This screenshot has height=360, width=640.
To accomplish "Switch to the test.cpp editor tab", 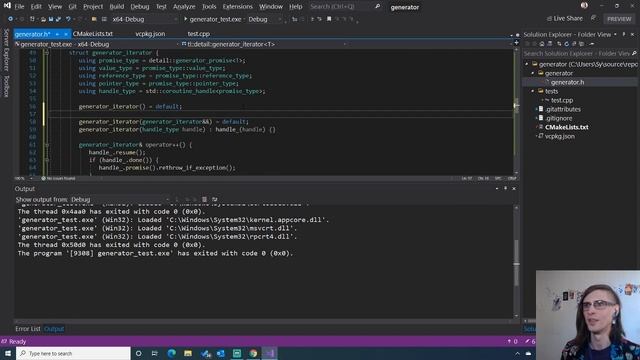I will coord(199,34).
